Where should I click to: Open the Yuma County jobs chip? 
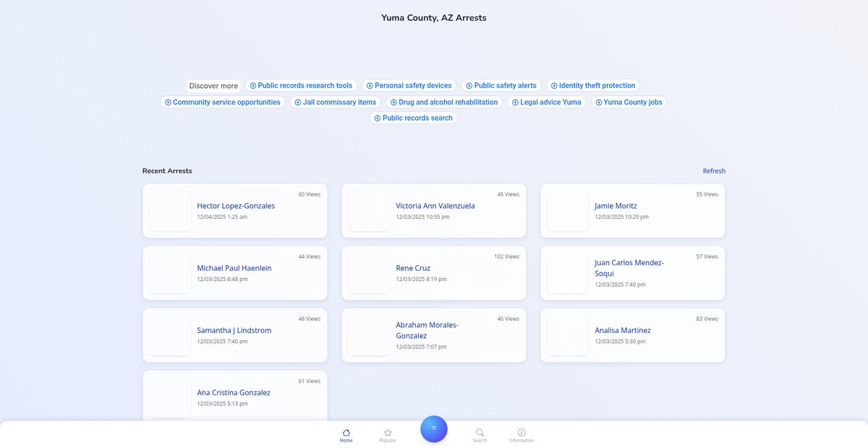628,102
